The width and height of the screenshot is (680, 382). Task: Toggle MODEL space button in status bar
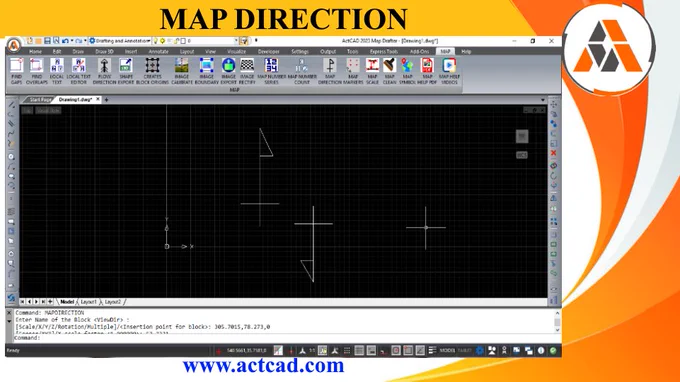(x=447, y=350)
